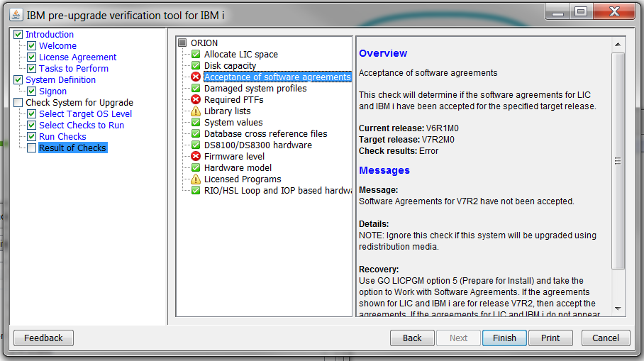Click the green check icon beside RIO/HSL Loop
The height and width of the screenshot is (361, 644).
[196, 191]
